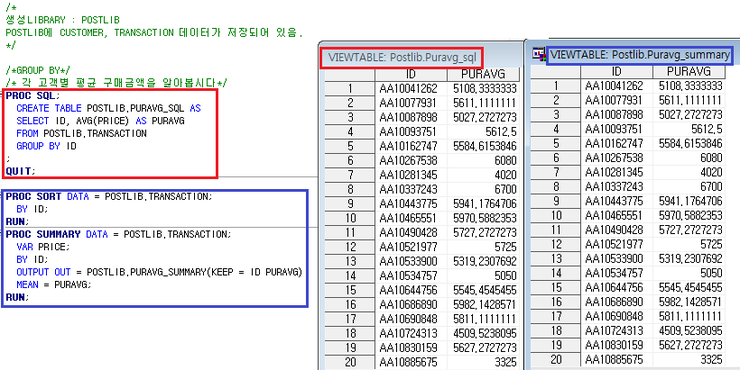Viewport: 740px width, 370px height.
Task: Click the MEAN = PURAVG; code line
Action: click(54, 285)
